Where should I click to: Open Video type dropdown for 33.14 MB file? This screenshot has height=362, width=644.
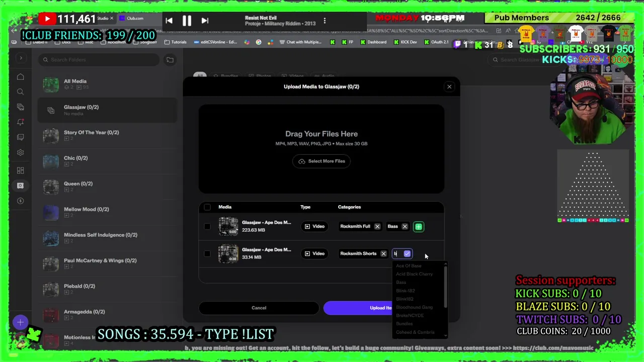coord(314,253)
